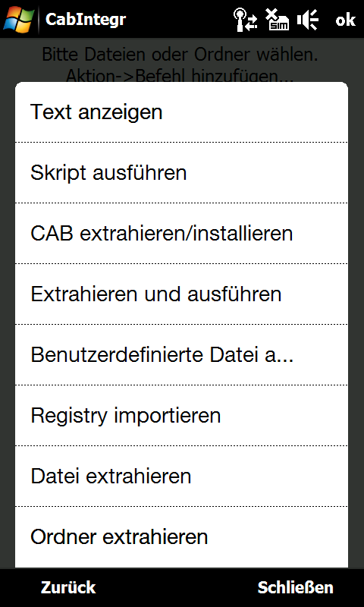Open the Windows Start flag menu
The height and width of the screenshot is (607, 364).
pos(18,18)
